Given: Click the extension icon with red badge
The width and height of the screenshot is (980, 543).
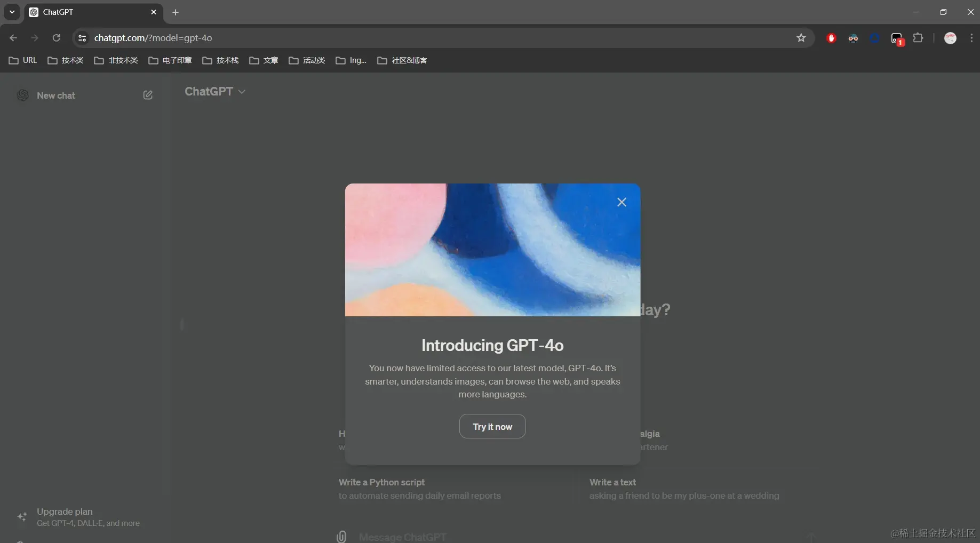Looking at the screenshot, I should point(897,39).
